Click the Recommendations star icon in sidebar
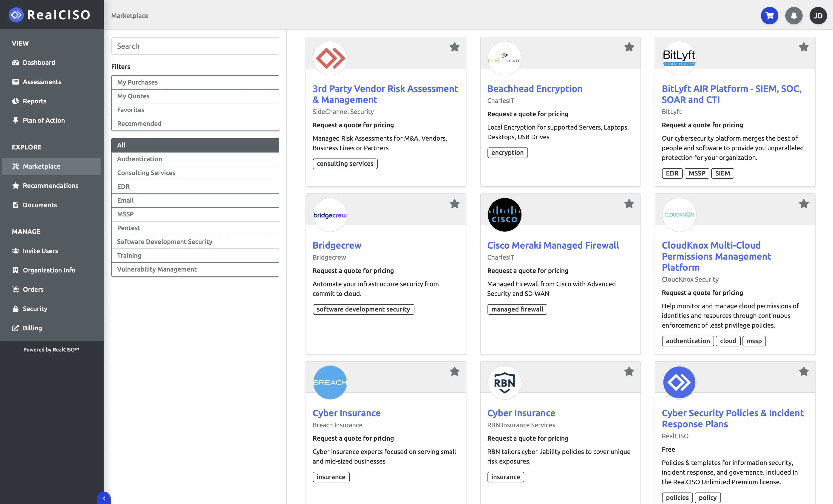The height and width of the screenshot is (504, 833). (x=16, y=186)
